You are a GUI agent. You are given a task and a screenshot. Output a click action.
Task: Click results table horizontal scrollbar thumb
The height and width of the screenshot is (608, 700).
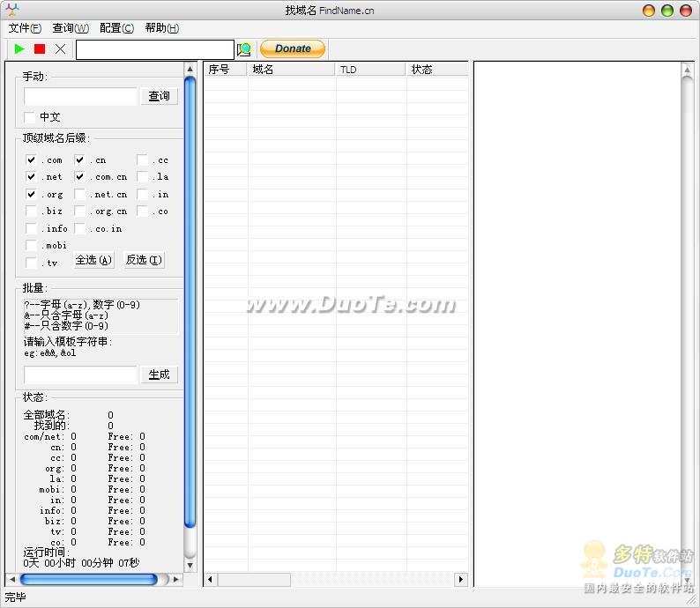[x=254, y=580]
